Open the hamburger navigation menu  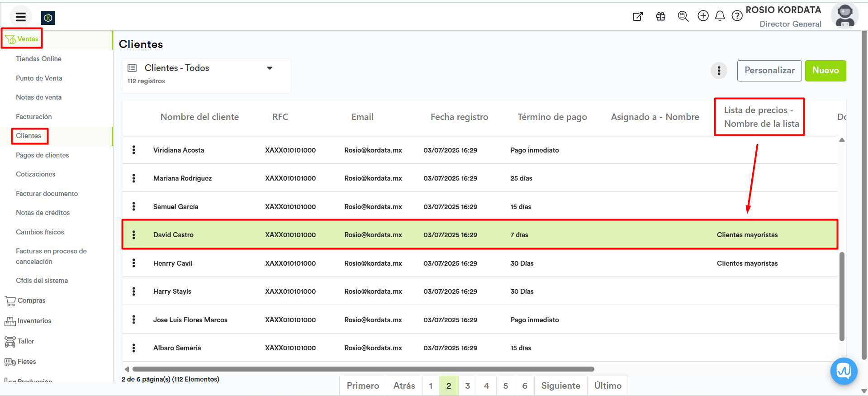tap(20, 17)
